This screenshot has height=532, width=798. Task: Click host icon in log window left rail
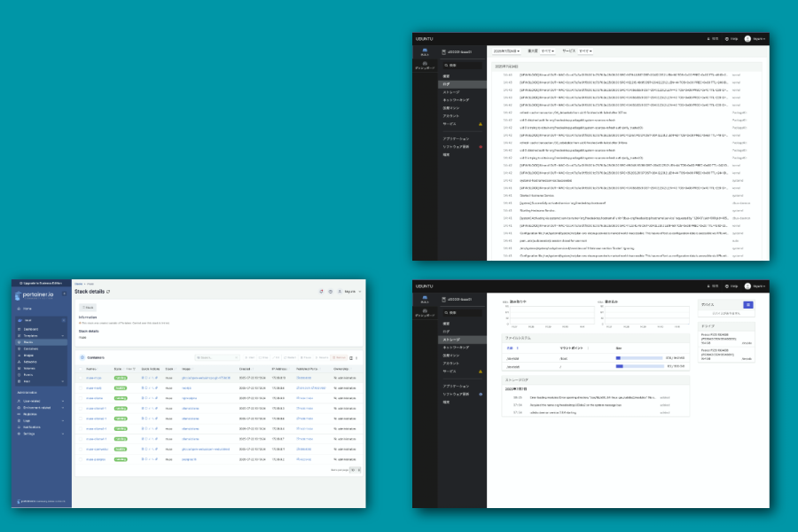point(425,52)
